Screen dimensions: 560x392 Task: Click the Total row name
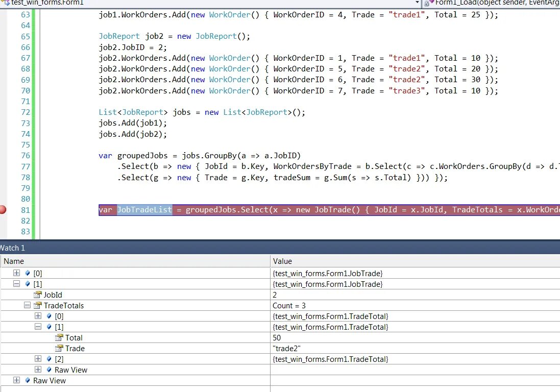[x=74, y=338]
